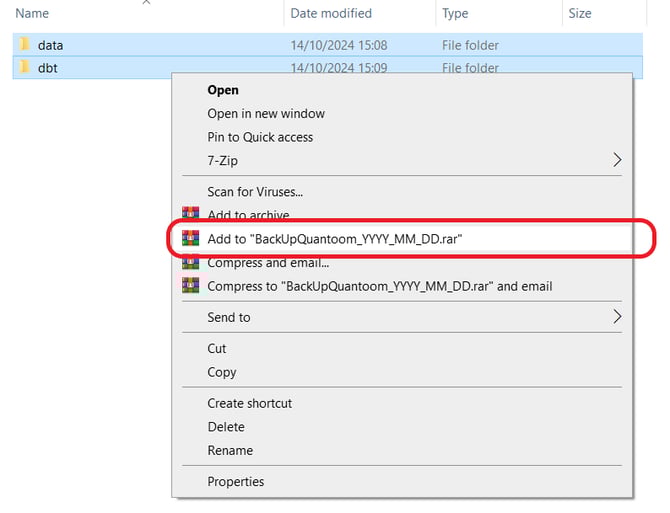This screenshot has height=513, width=670.
Task: Delete the selected folders via menu
Action: [226, 426]
